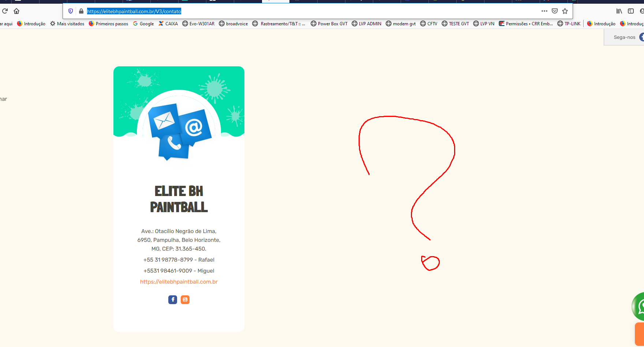Open the Mais visitados bookmark folder

[x=67, y=23]
